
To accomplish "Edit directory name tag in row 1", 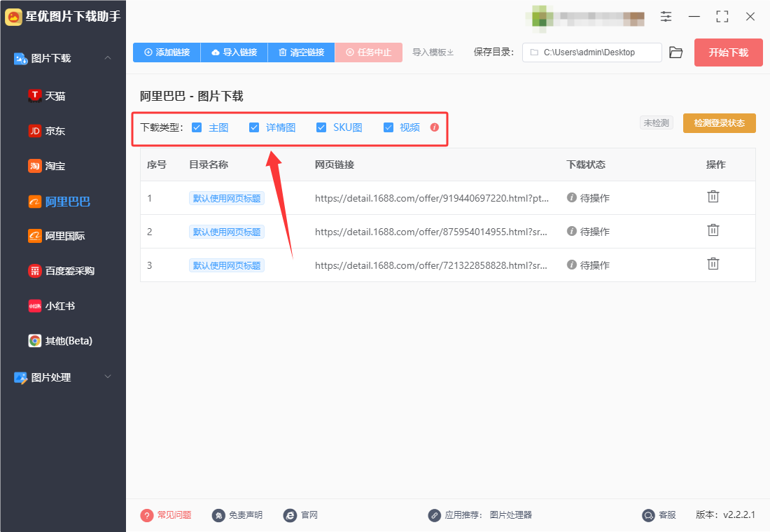I will (226, 198).
